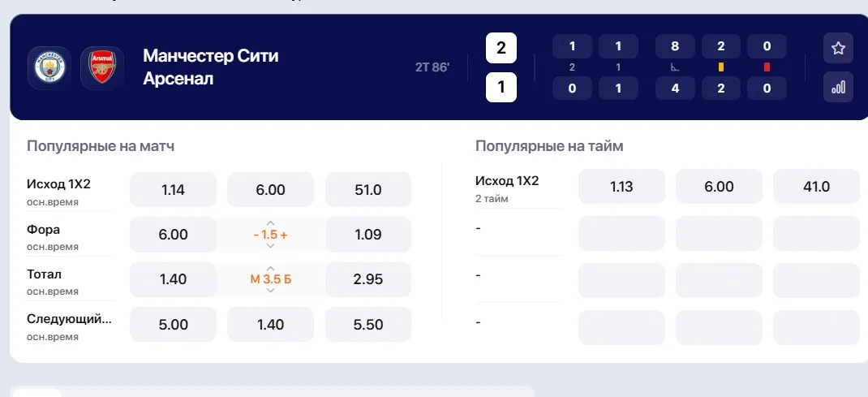Select second half draw odds 6.00

coord(719,187)
